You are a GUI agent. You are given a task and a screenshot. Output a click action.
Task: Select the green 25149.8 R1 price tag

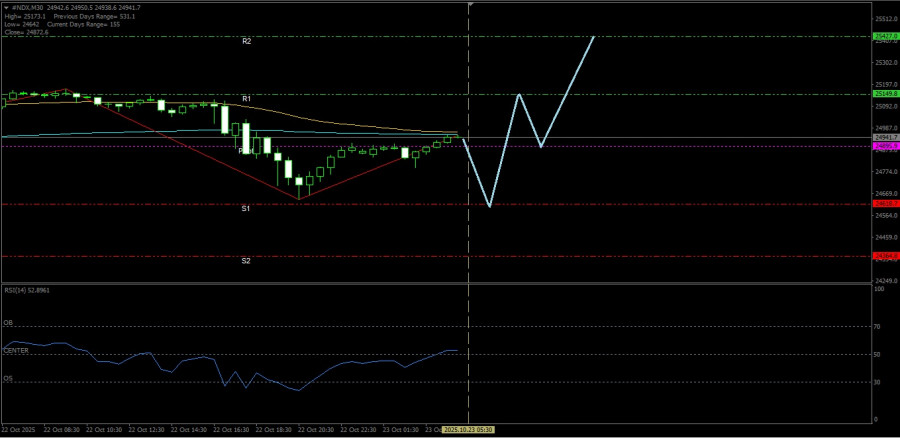(x=886, y=95)
